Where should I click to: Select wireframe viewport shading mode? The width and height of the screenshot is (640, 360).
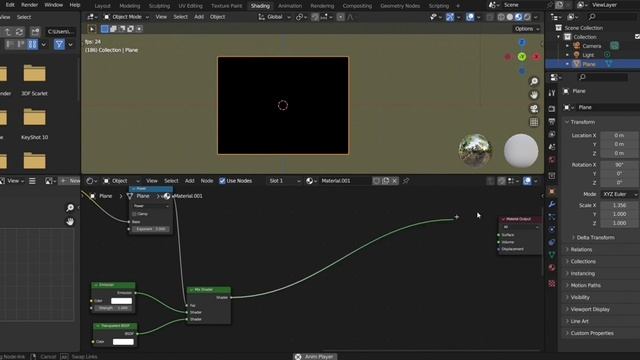tap(501, 17)
